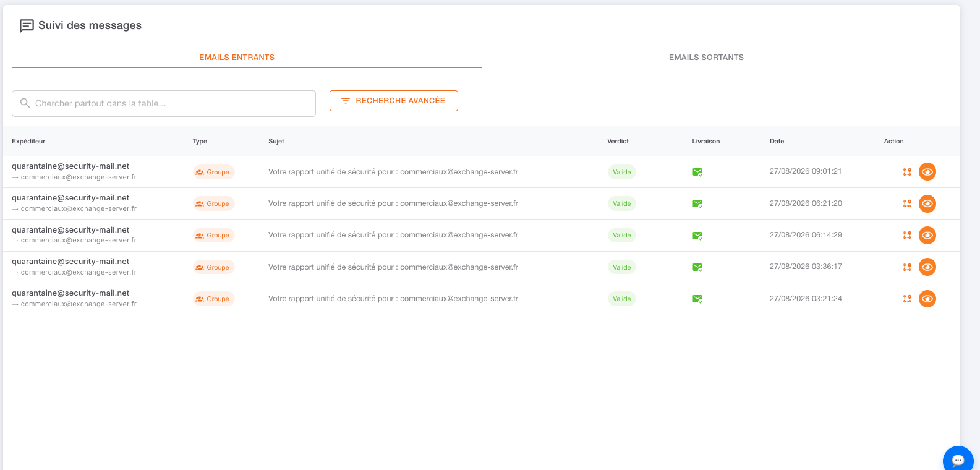Click the subject of the 06:14:29 email
This screenshot has width=980, height=470.
pyautogui.click(x=393, y=235)
